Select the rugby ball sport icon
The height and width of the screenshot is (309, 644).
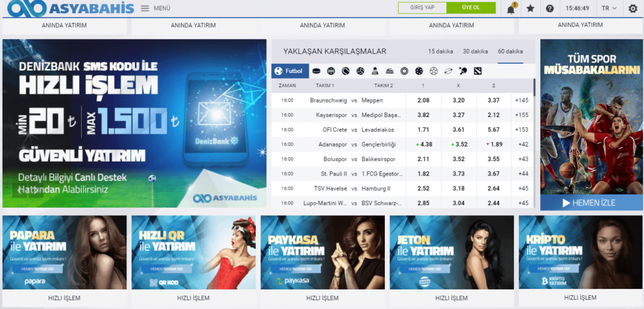[448, 71]
